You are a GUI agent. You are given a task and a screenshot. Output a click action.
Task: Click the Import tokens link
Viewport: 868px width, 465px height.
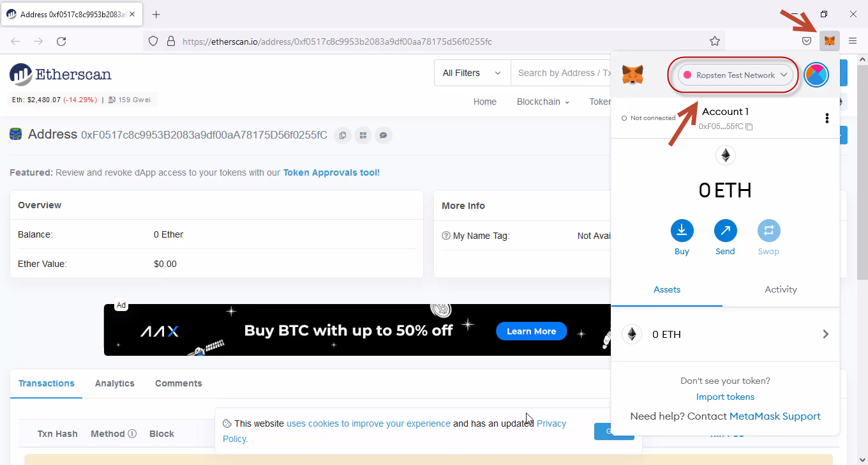click(x=725, y=397)
